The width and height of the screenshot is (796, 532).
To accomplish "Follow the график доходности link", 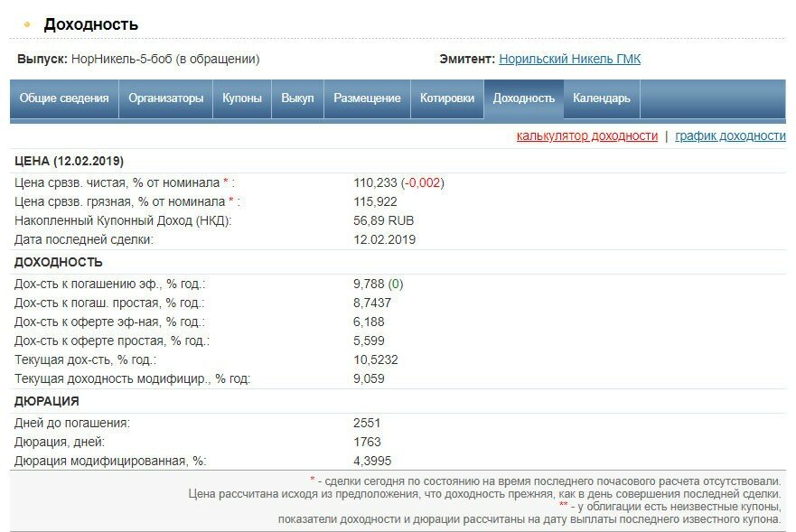I will (730, 135).
